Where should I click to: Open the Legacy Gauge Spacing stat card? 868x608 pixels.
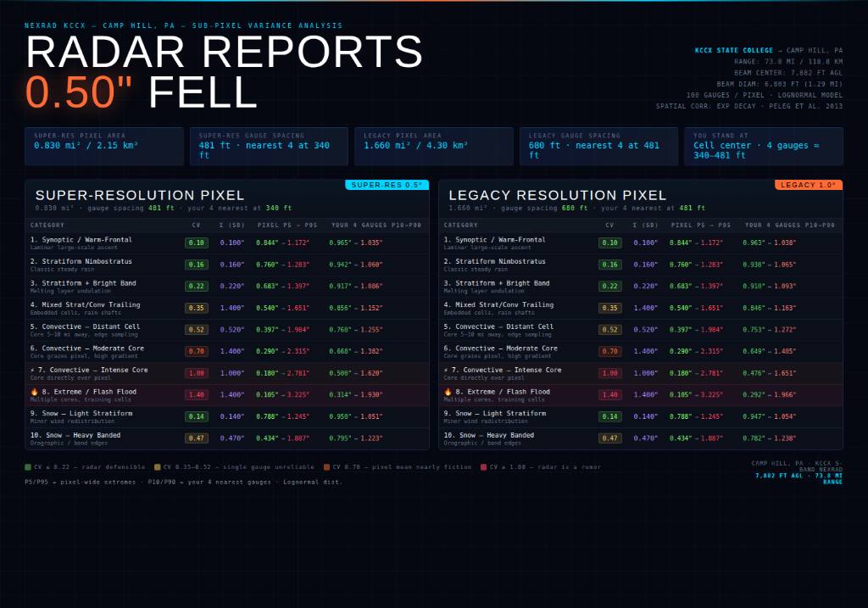tap(599, 146)
